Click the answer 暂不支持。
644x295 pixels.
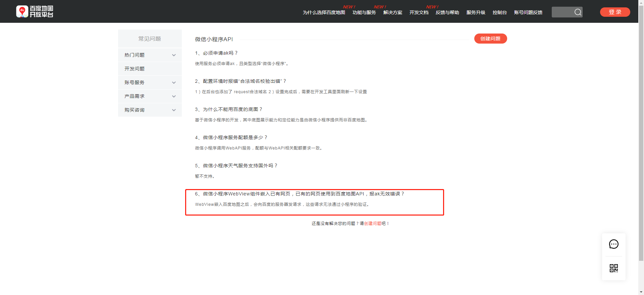click(x=205, y=176)
